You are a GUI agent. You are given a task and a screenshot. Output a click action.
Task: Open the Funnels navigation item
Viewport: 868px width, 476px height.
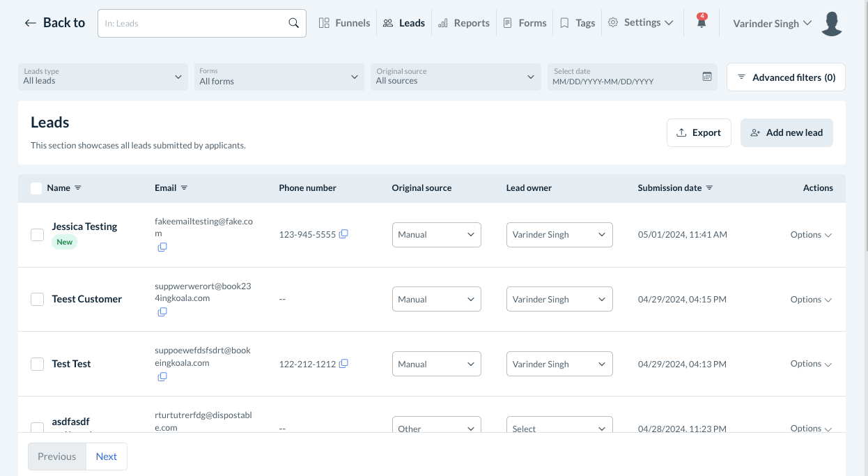(x=345, y=23)
